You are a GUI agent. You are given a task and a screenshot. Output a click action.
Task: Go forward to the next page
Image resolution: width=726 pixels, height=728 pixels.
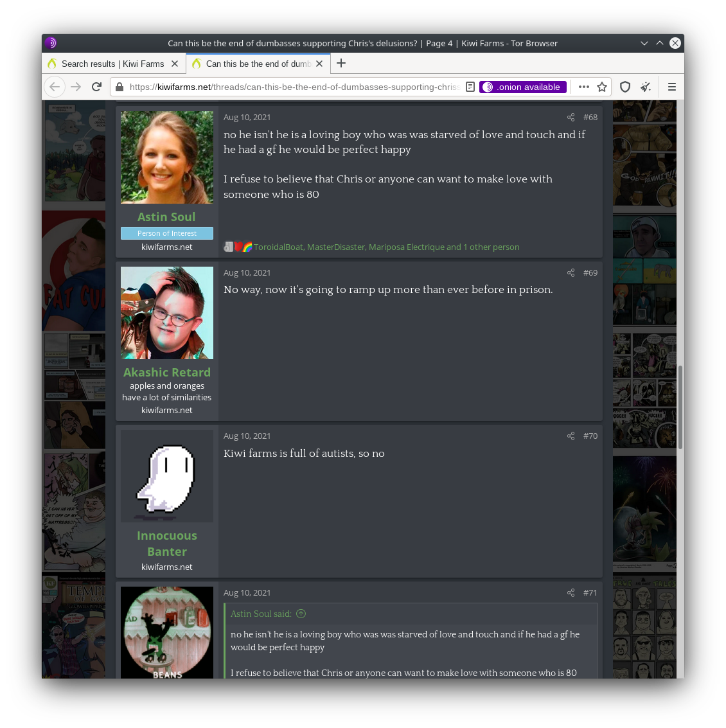76,87
